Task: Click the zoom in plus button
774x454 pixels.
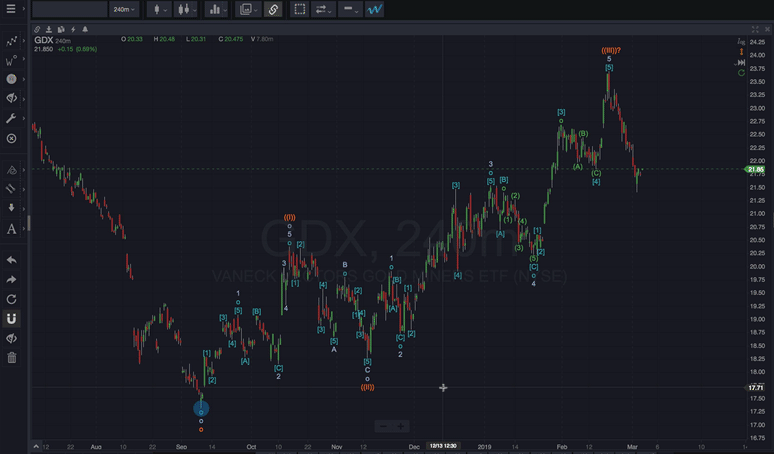Action: click(400, 426)
